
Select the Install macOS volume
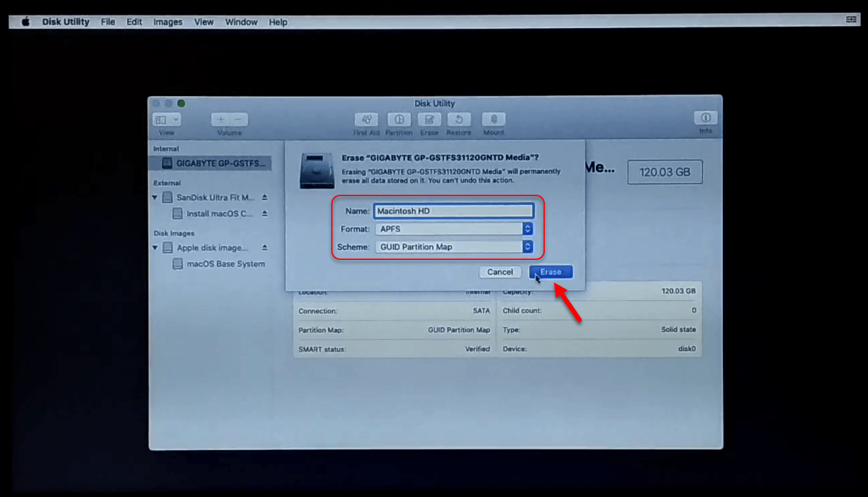(x=211, y=214)
